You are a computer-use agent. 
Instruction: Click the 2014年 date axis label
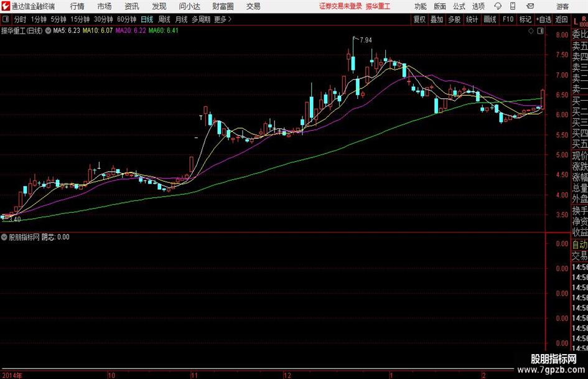click(x=12, y=375)
